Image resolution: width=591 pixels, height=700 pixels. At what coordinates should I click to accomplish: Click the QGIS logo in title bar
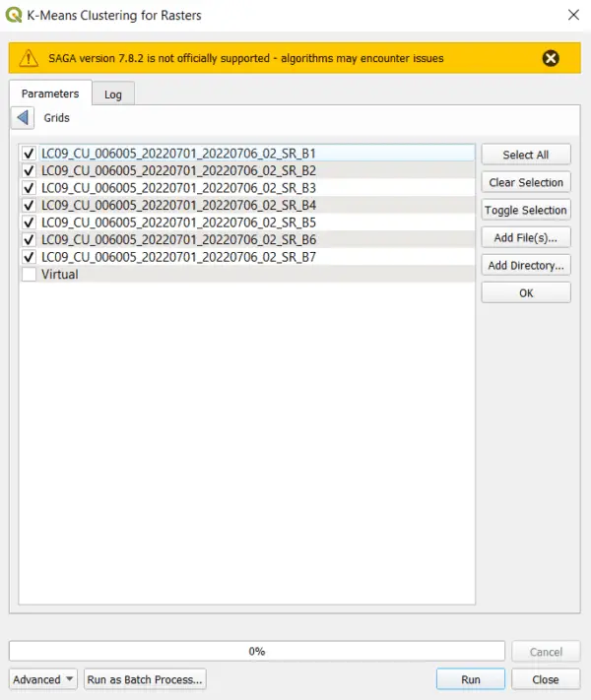[x=15, y=15]
